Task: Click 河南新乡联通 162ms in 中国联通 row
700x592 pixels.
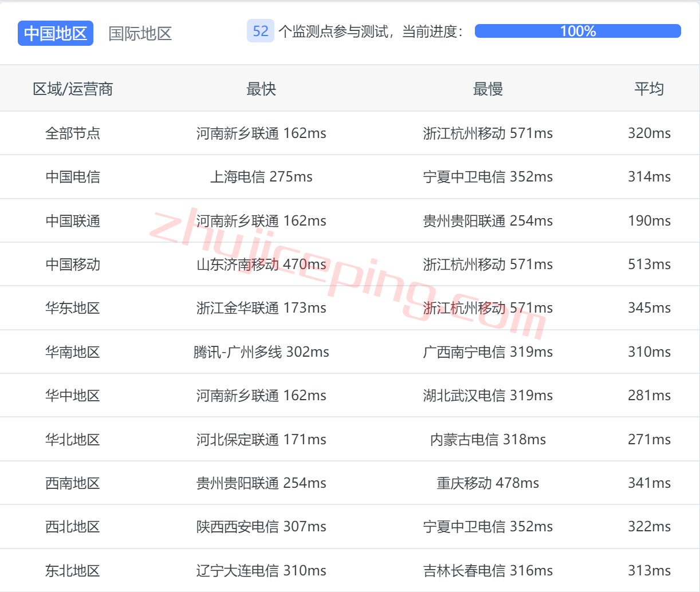Action: [x=261, y=220]
